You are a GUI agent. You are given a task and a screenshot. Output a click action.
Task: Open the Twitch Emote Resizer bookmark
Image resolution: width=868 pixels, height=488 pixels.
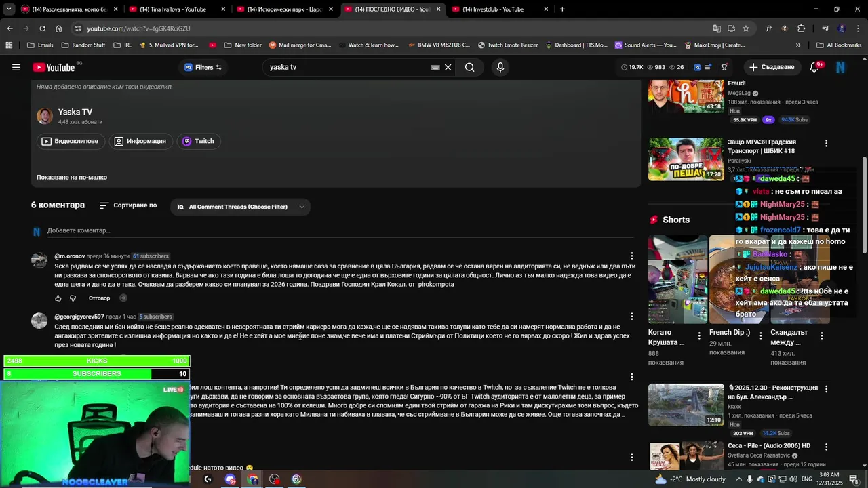[508, 45]
